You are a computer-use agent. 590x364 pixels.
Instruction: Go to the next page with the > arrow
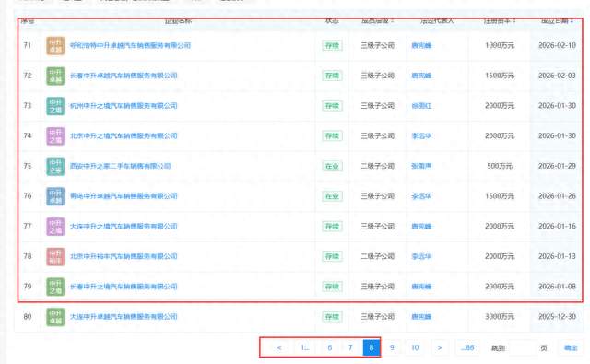click(440, 347)
